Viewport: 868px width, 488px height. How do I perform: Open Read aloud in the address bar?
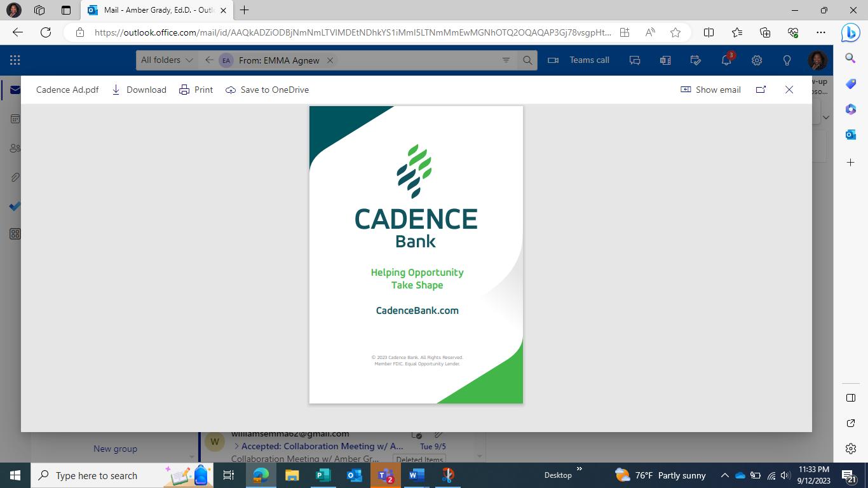pyautogui.click(x=650, y=32)
